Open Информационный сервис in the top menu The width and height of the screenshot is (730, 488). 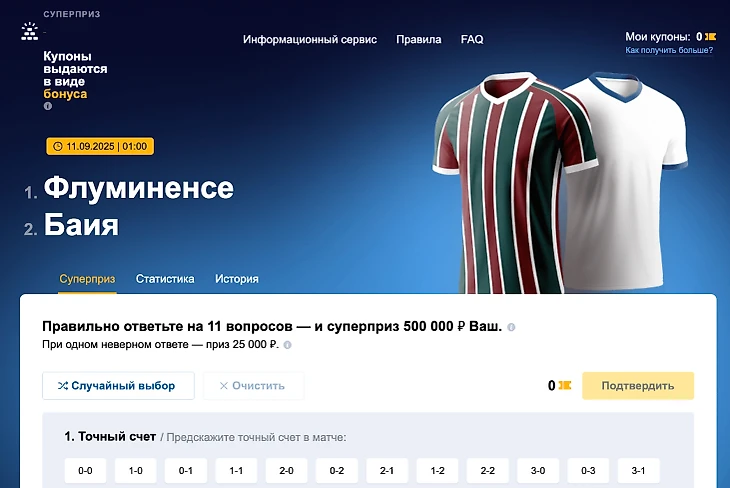click(310, 40)
